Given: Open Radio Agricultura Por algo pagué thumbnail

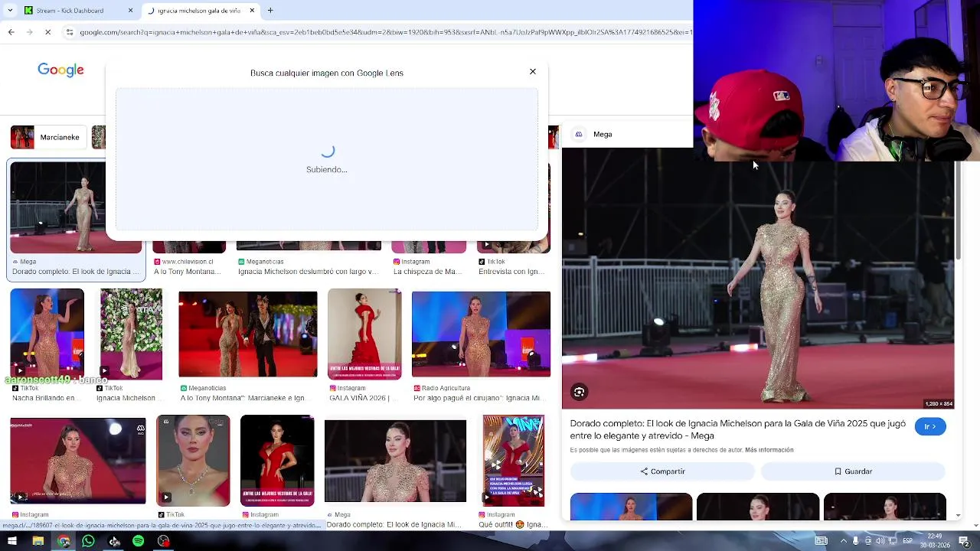Looking at the screenshot, I should (481, 334).
